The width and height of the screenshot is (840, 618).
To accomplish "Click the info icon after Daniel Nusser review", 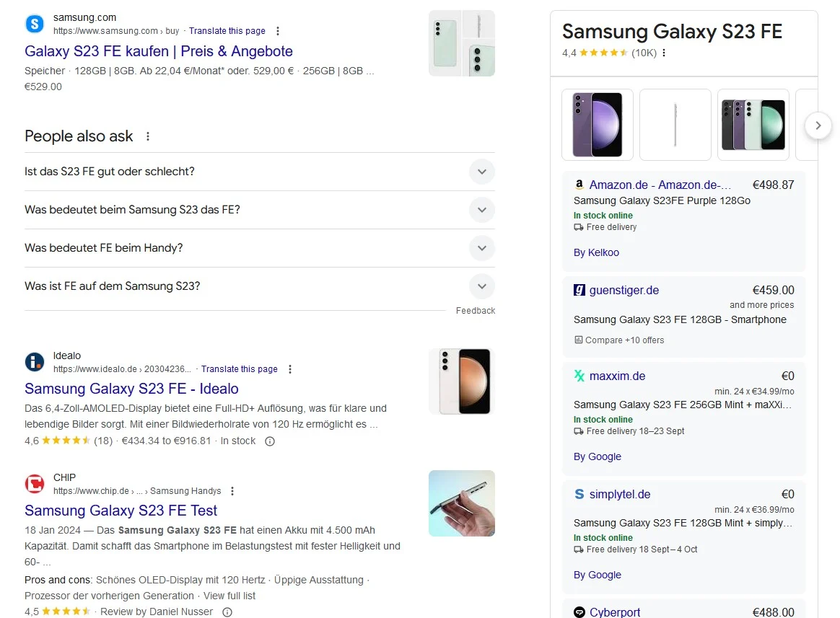I will [227, 612].
